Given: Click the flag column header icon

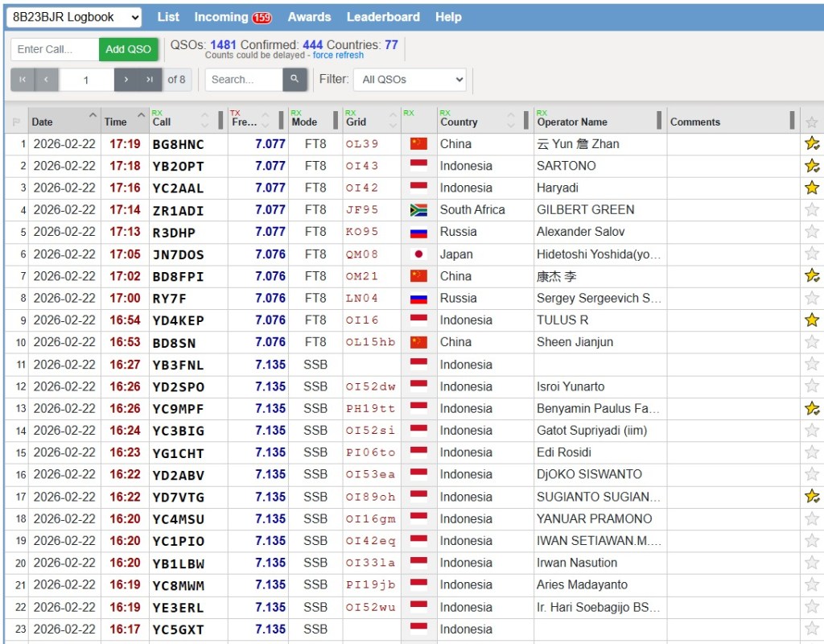Looking at the screenshot, I should click(x=16, y=122).
